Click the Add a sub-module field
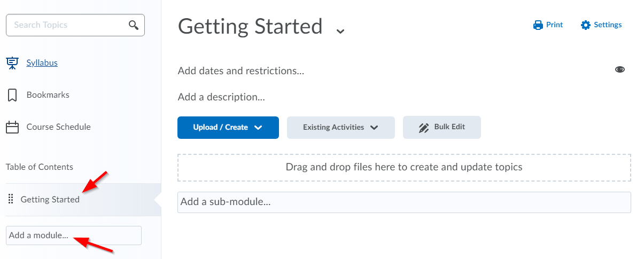 (404, 202)
